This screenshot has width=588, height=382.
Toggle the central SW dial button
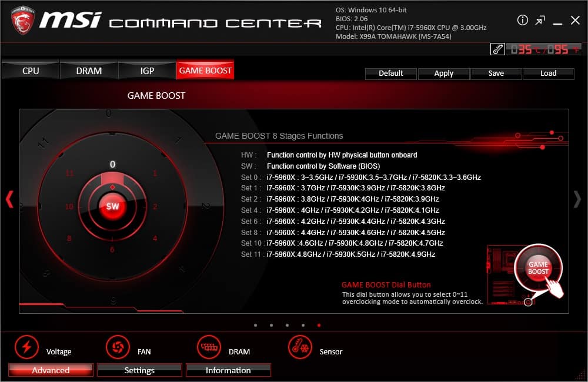(112, 206)
